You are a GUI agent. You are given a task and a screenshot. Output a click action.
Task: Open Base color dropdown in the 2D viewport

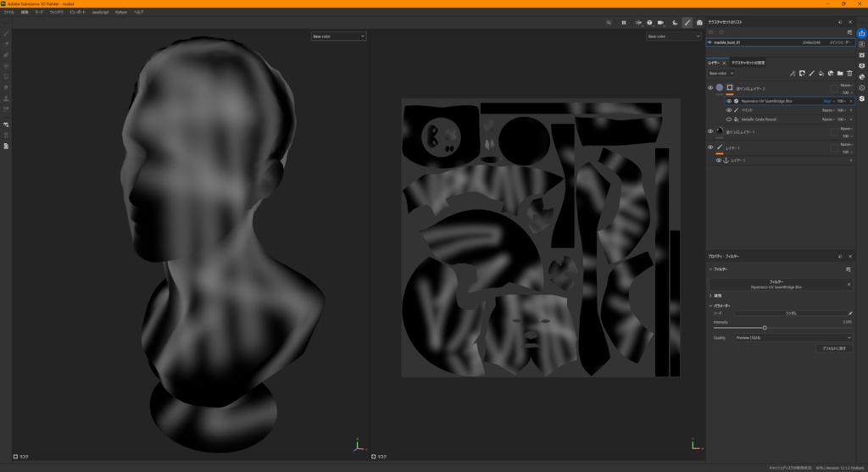coord(673,36)
